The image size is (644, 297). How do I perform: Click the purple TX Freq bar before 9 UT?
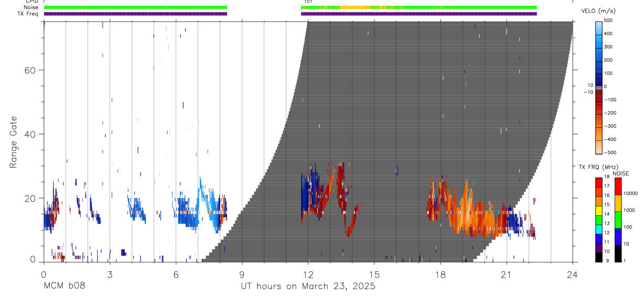(x=135, y=14)
